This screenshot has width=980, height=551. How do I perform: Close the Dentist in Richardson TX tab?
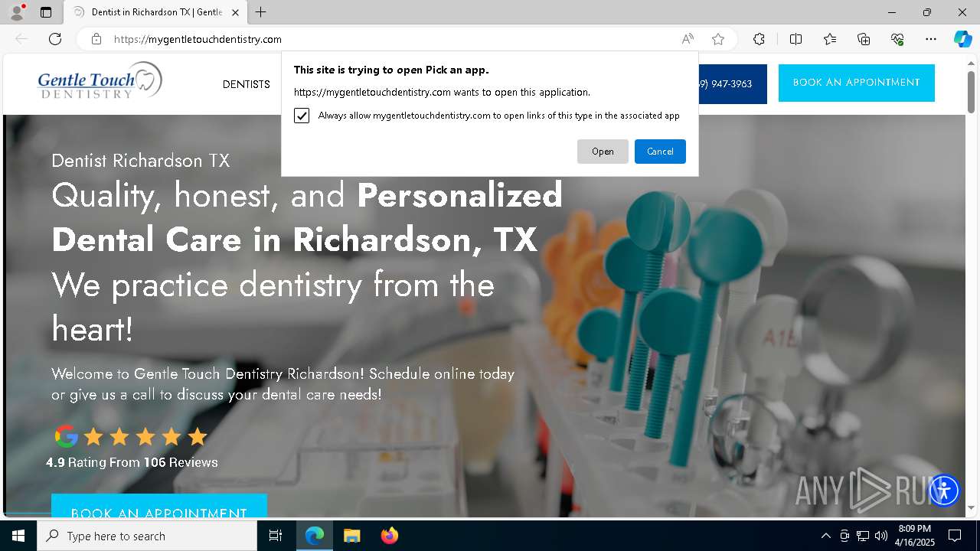(x=235, y=12)
